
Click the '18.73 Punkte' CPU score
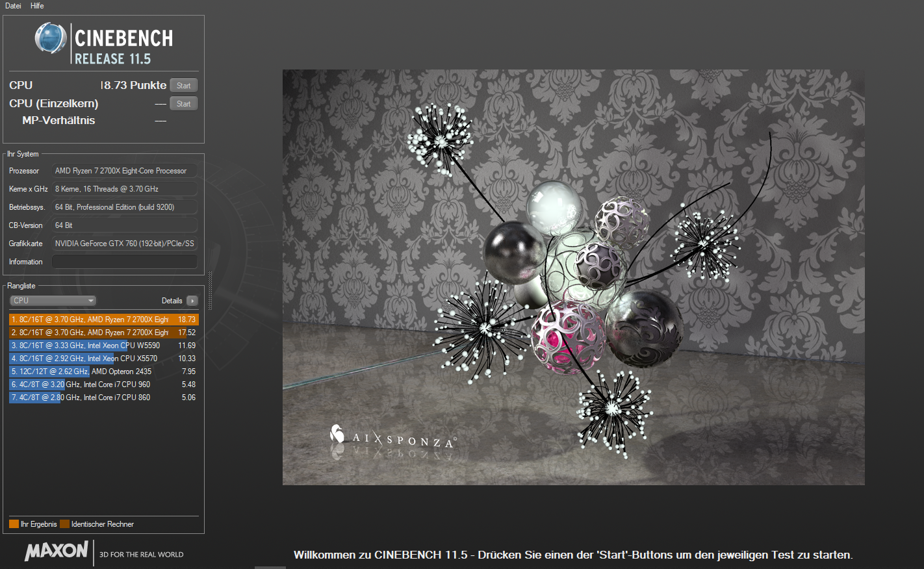[x=134, y=85]
